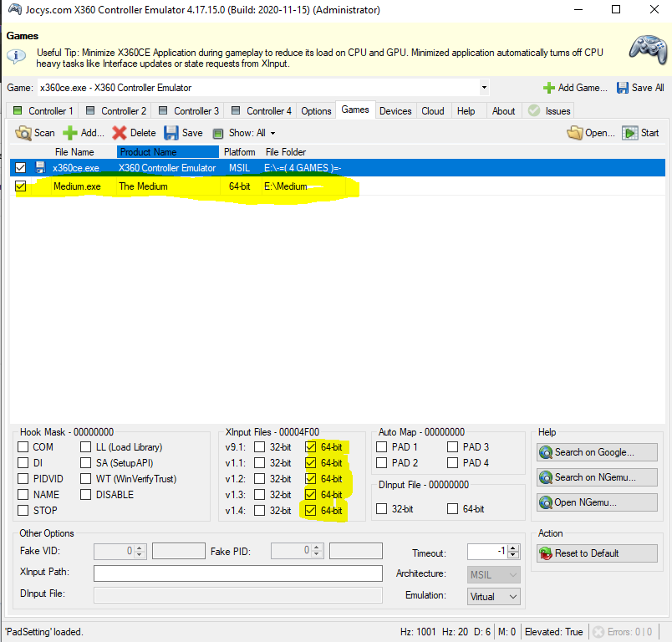Enable the PAD 1 auto map checkbox
Viewport: 672px width, 642px height.
[x=381, y=447]
